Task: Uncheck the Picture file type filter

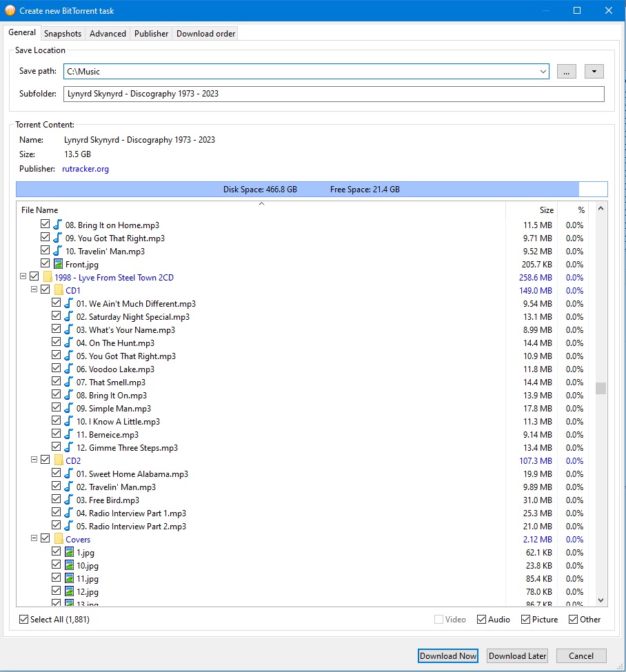Action: [525, 620]
